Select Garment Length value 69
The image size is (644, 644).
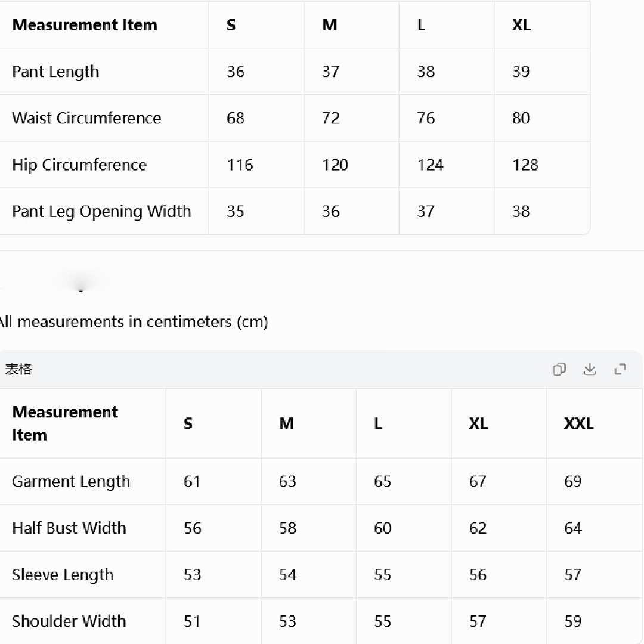pos(573,481)
